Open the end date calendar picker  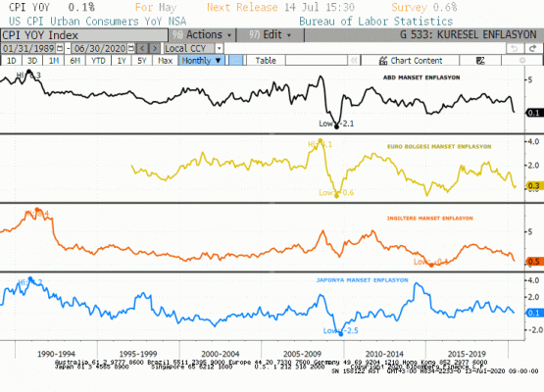[130, 48]
